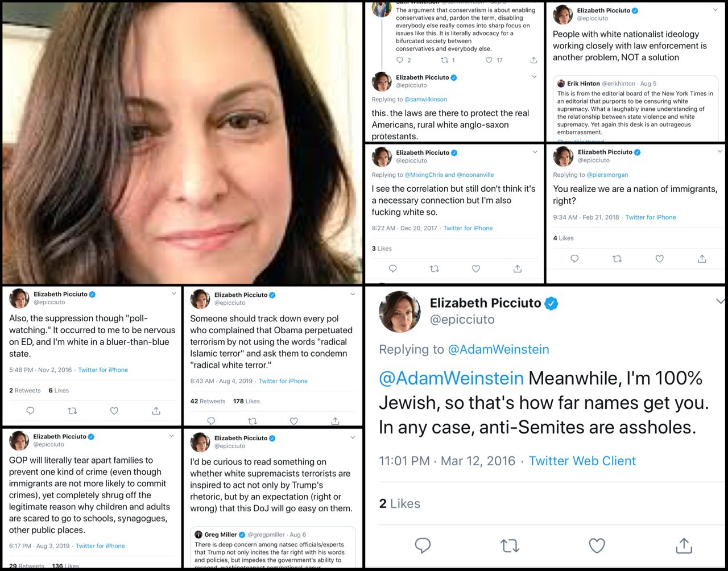728x571 pixels.
Task: Like the tweet dated Mar 12, 2016
Action: (597, 546)
